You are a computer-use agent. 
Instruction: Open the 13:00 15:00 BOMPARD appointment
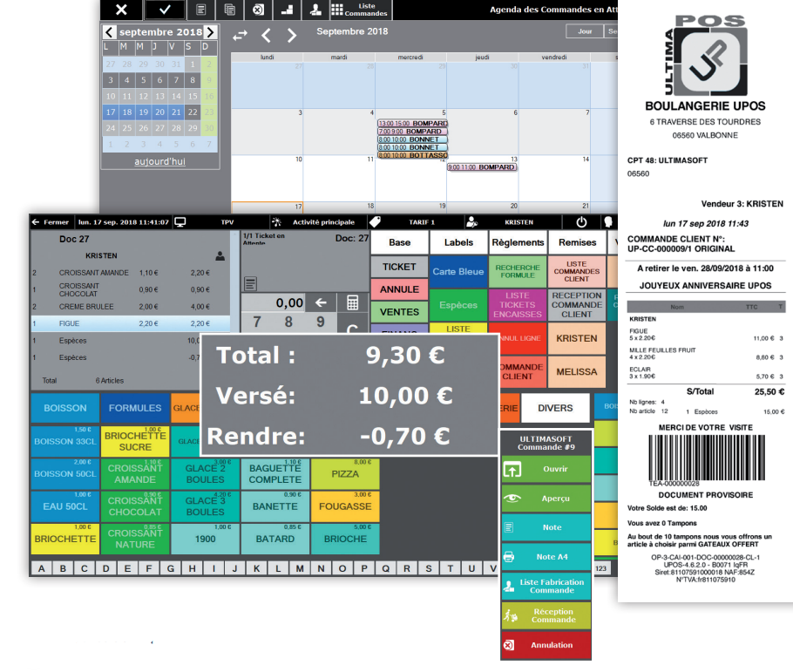click(413, 124)
